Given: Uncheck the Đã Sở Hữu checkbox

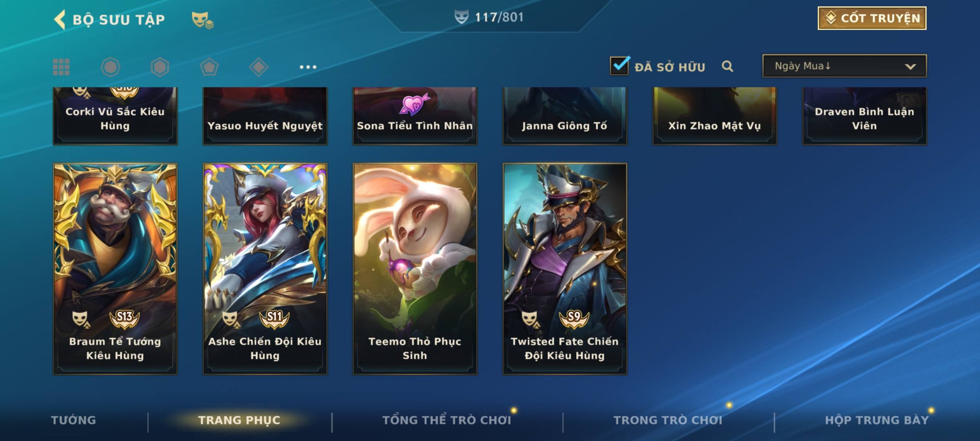Looking at the screenshot, I should tap(619, 65).
